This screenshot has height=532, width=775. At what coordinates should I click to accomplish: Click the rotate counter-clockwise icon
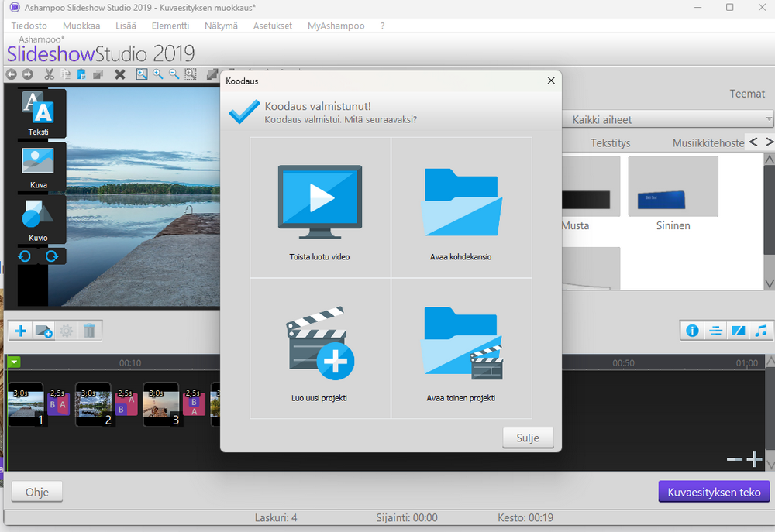tap(25, 256)
